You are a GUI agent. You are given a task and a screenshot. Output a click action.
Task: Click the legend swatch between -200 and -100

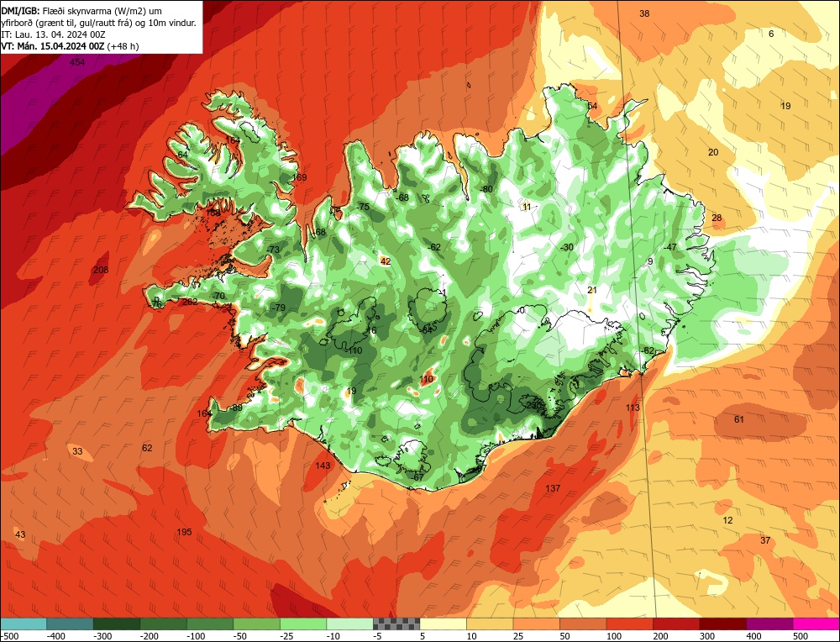click(x=164, y=624)
